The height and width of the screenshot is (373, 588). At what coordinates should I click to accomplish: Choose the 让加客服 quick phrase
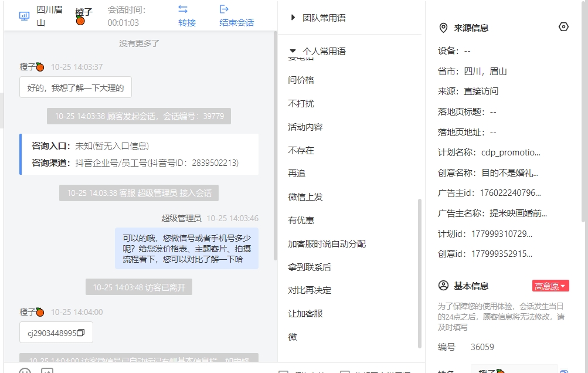pyautogui.click(x=305, y=314)
